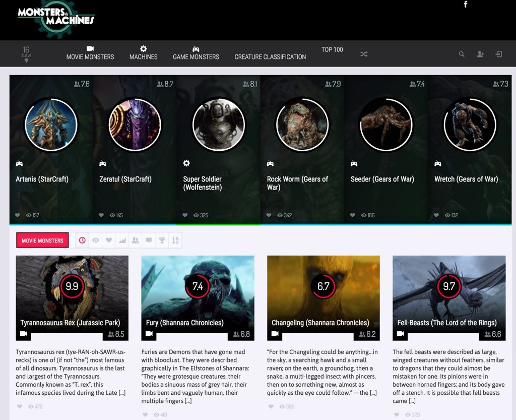This screenshot has width=516, height=420.
Task: Click the shuffle random icon
Action: tap(364, 54)
